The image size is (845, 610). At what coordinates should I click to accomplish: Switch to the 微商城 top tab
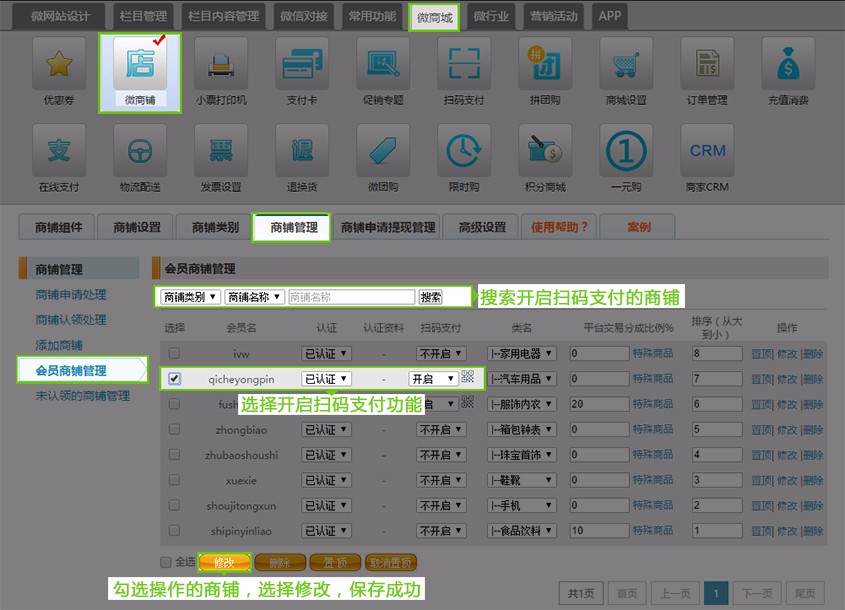coord(434,17)
